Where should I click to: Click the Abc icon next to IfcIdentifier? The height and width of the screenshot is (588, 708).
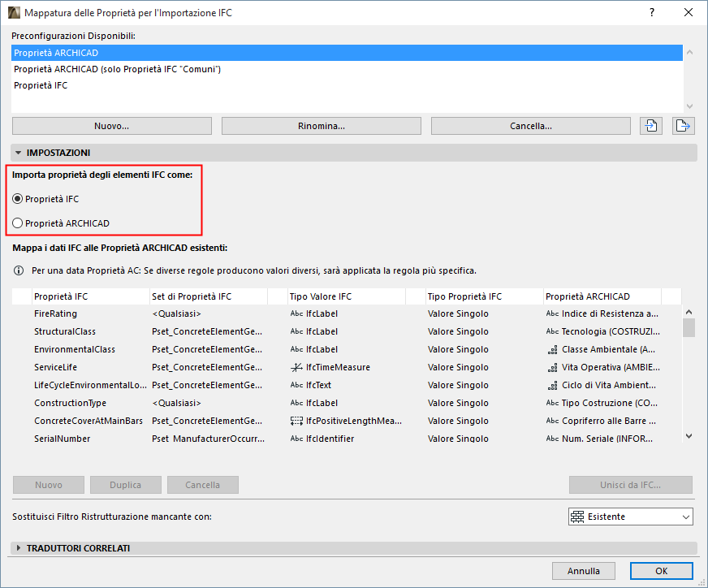[x=296, y=439]
